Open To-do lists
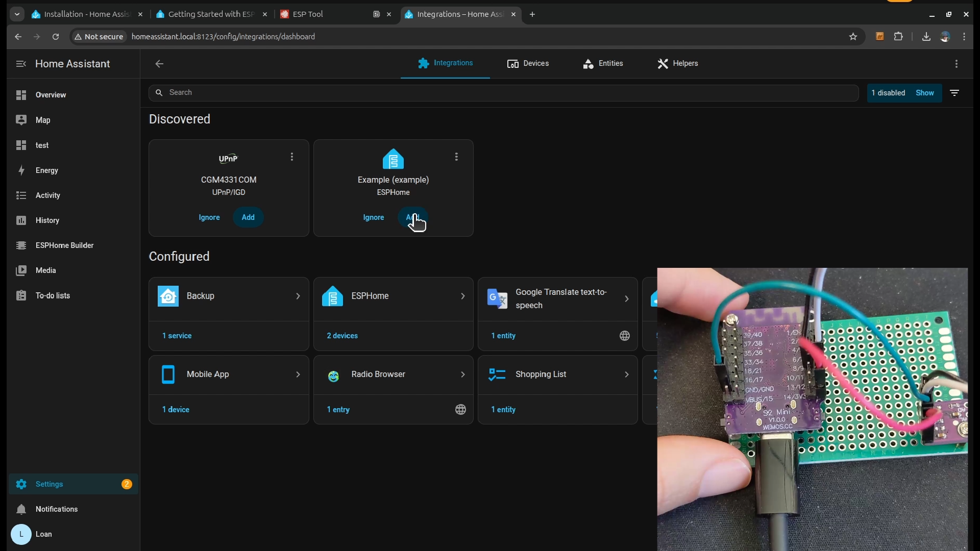 tap(73, 295)
